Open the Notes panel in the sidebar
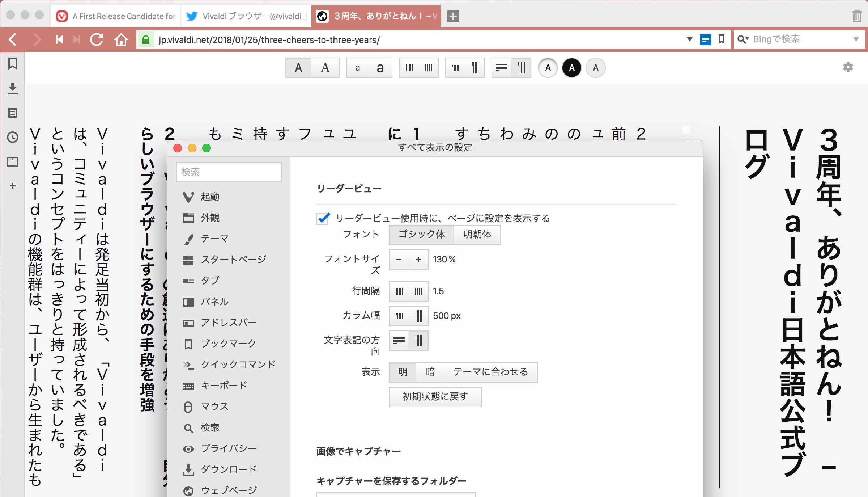The image size is (868, 497). tap(12, 113)
